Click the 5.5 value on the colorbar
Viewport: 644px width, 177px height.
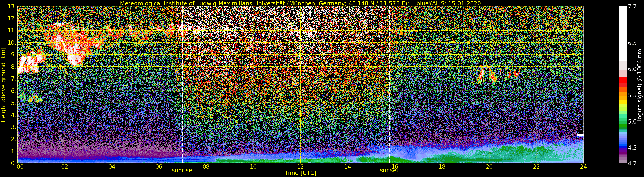coord(632,95)
